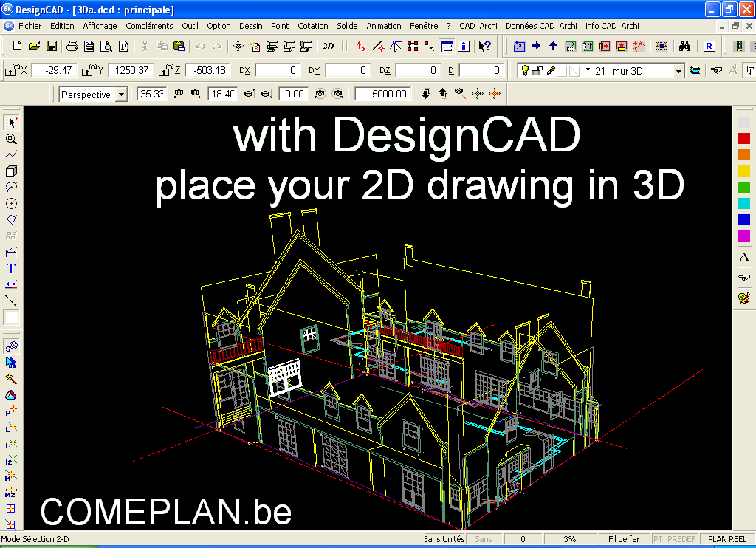The width and height of the screenshot is (756, 548).
Task: Click camera rotate left icon
Action: 179,94
